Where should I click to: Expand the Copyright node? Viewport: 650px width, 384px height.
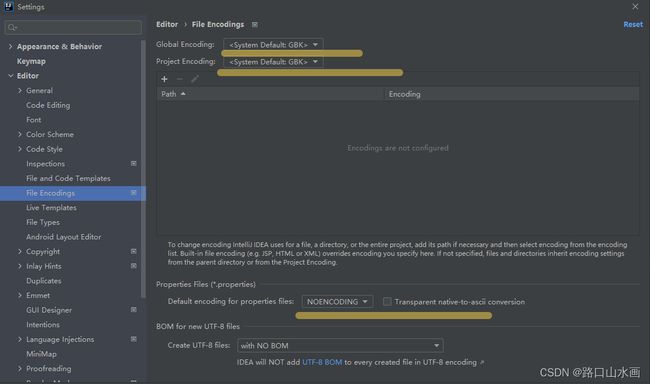click(x=19, y=251)
